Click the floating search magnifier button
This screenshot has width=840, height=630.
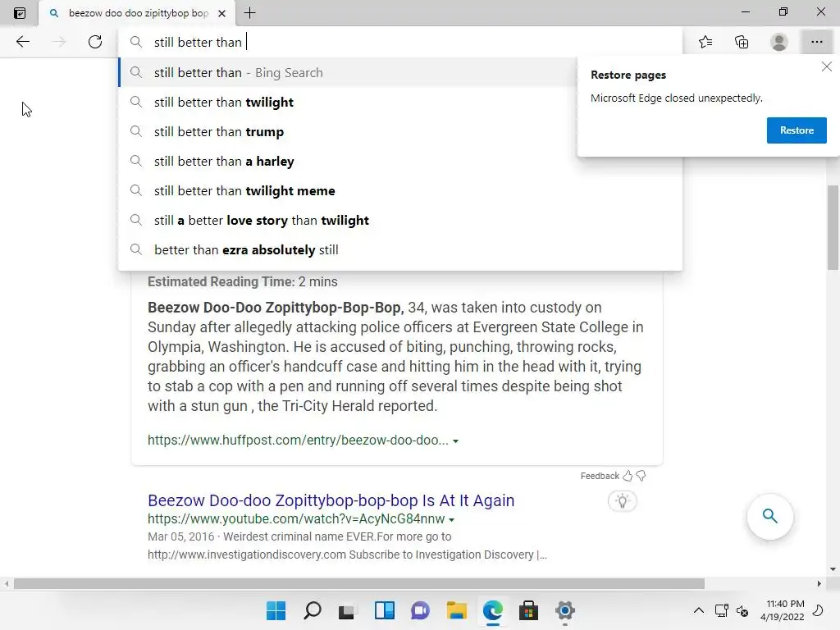(769, 516)
